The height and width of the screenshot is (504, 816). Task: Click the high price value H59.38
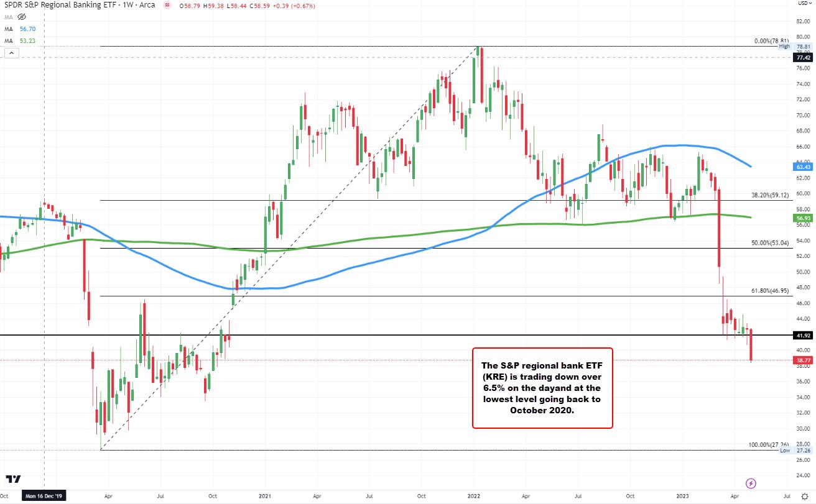(213, 6)
